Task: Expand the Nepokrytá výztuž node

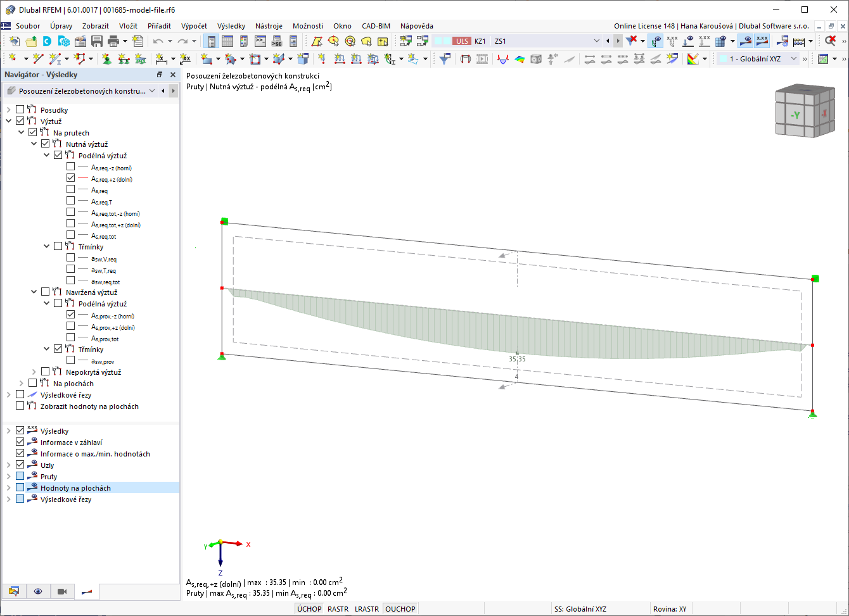Action: [34, 372]
